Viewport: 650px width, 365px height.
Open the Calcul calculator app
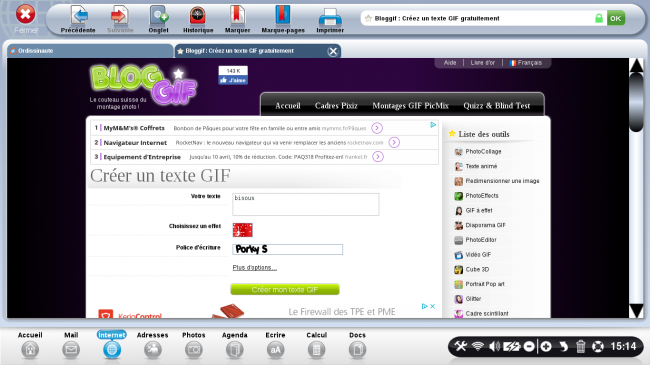(x=316, y=345)
